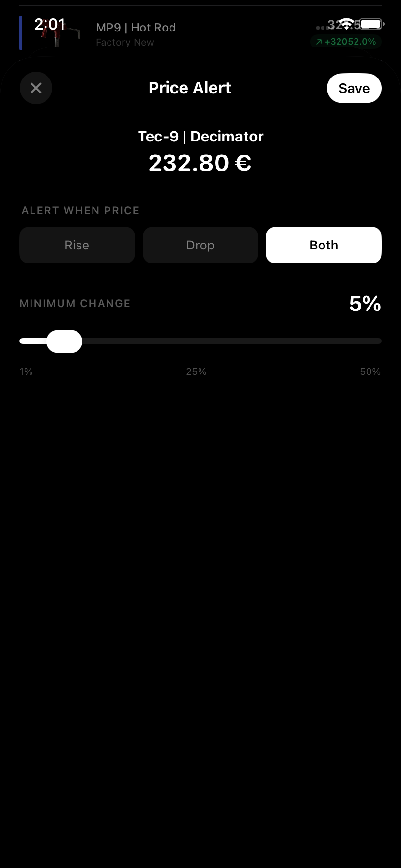Close the Price Alert sheet with X

point(36,88)
